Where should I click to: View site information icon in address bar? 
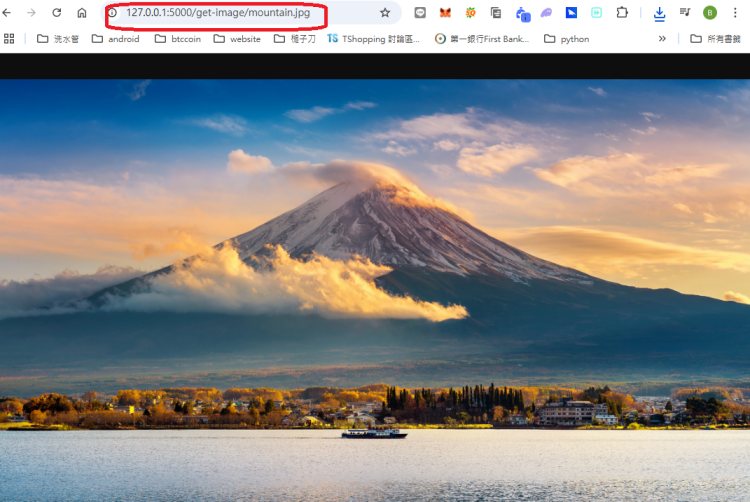112,13
